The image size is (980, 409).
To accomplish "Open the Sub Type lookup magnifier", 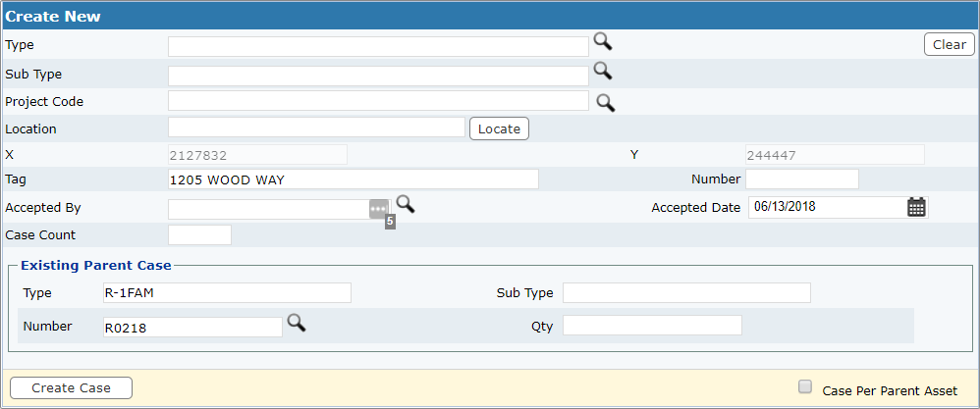I will pyautogui.click(x=603, y=71).
